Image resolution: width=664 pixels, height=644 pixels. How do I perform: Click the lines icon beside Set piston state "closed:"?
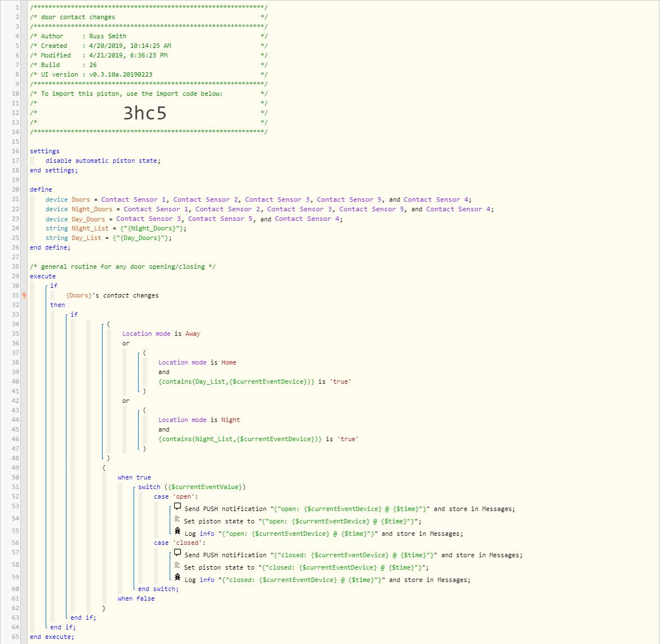coord(177,565)
